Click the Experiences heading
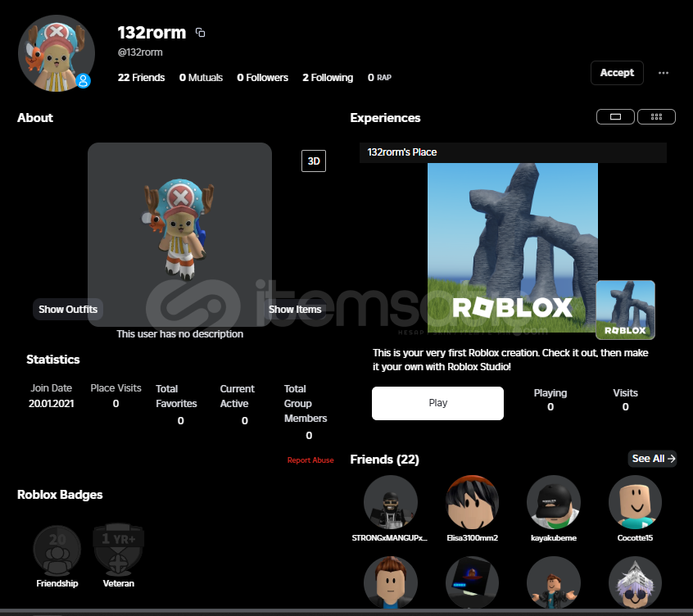 [x=385, y=118]
